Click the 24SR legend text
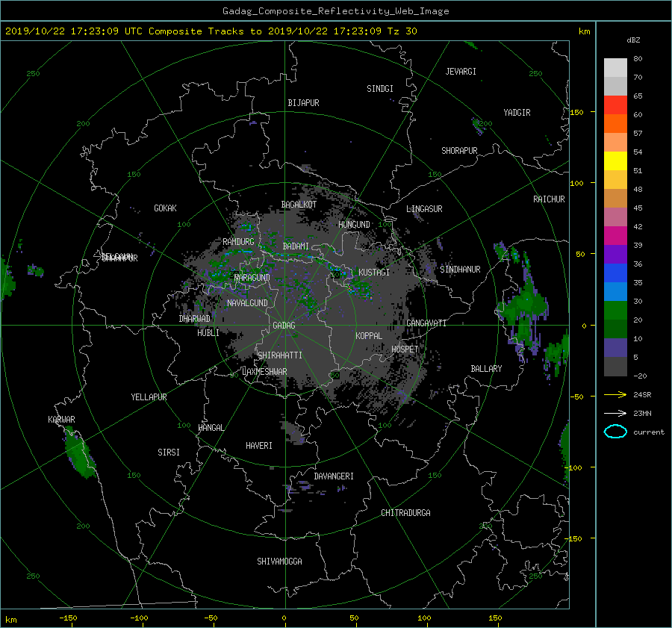Viewport: 672px width, 628px height. [x=642, y=394]
